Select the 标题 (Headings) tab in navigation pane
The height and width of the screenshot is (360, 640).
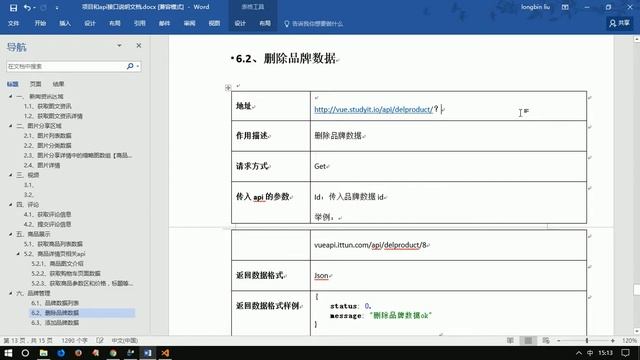[13, 84]
